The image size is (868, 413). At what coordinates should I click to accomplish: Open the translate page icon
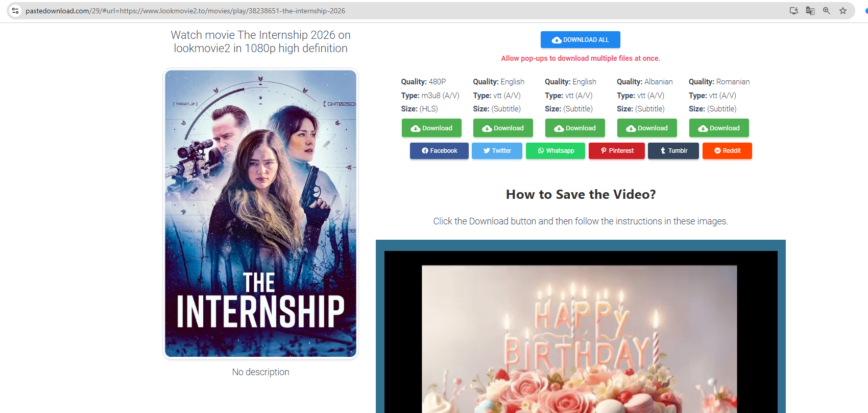click(810, 11)
